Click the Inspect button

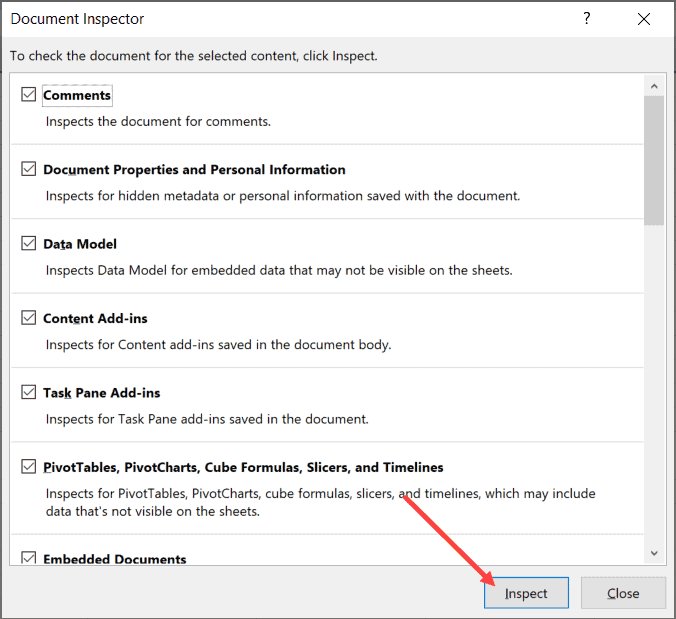pos(526,593)
